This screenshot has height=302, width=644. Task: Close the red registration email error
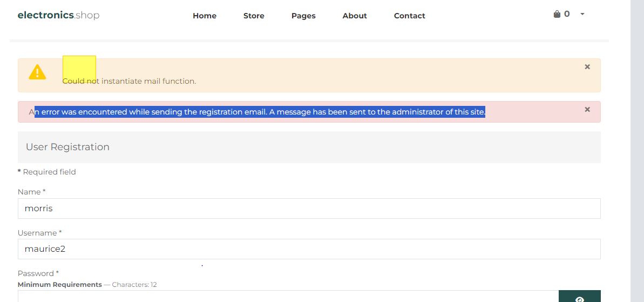click(x=587, y=110)
